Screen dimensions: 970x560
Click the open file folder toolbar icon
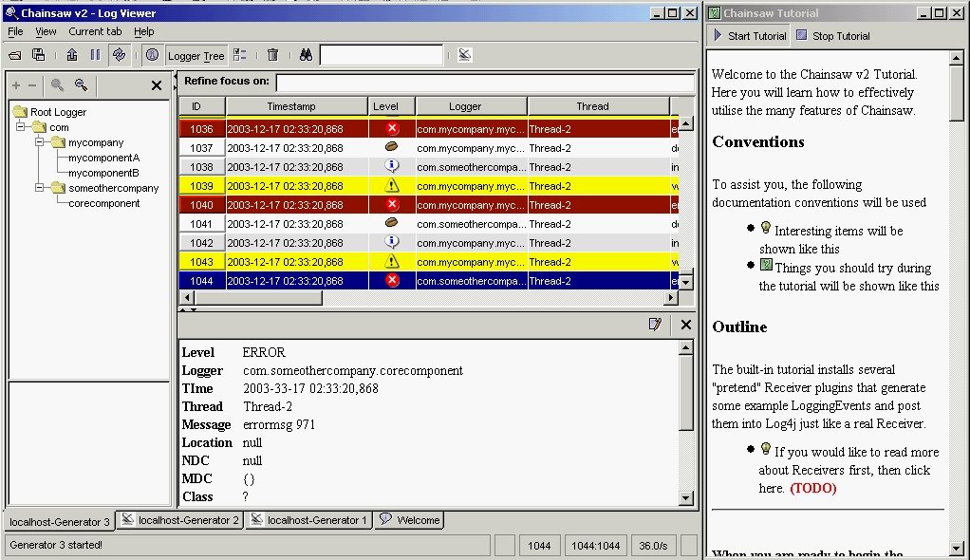(x=15, y=55)
